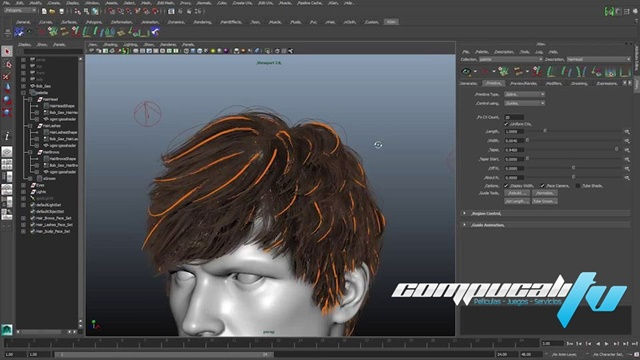Choose the Move tool in toolbox
This screenshot has height=360, width=640.
coord(7,88)
